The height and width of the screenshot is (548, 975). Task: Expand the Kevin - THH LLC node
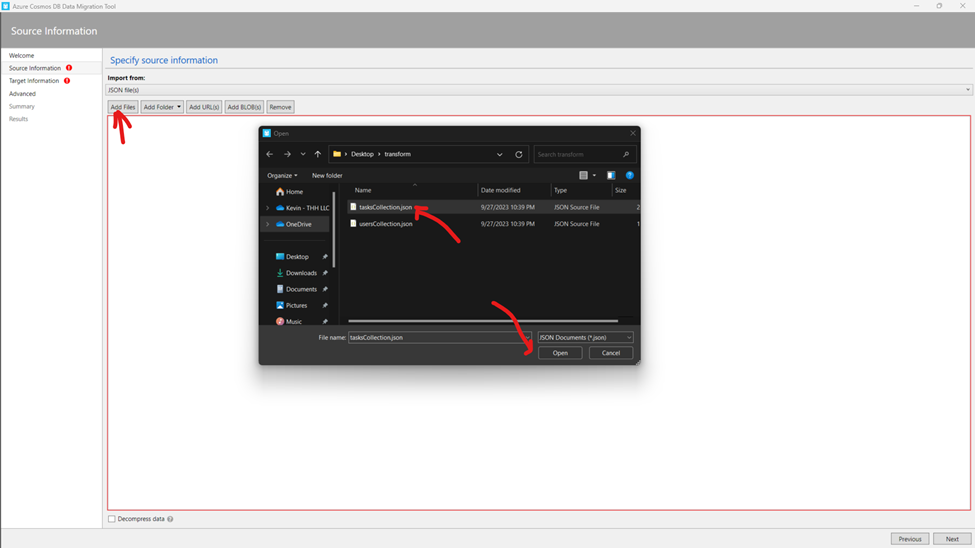[268, 208]
